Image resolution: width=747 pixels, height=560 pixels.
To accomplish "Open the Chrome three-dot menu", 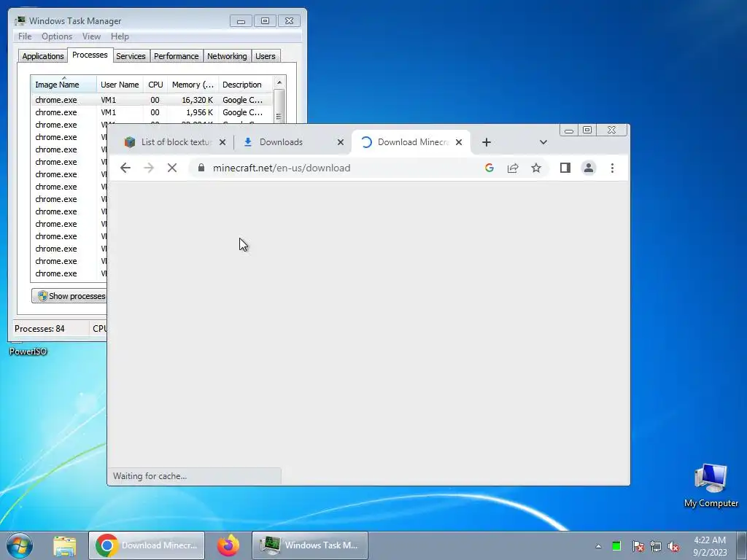I will click(612, 168).
